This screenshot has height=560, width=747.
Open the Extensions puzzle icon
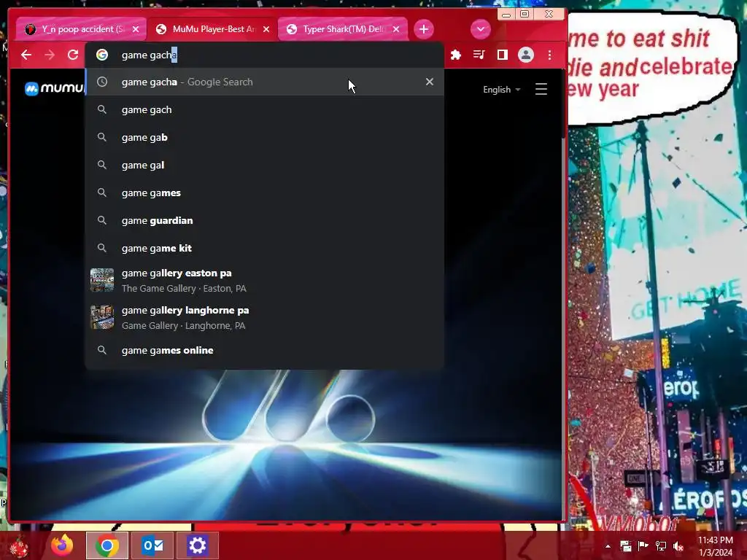456,55
